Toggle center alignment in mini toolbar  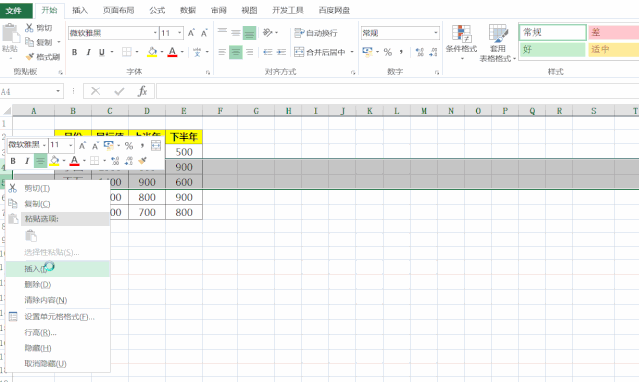pyautogui.click(x=40, y=161)
